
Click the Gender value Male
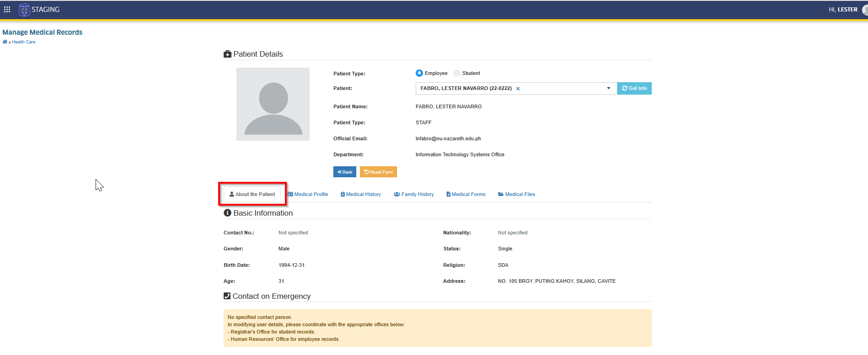pyautogui.click(x=284, y=249)
